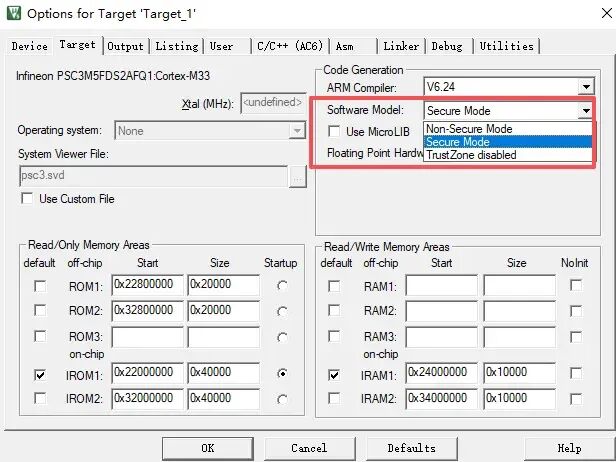Click the ROM3 Start address field
Viewport: 616px width, 462px height.
(x=148, y=337)
